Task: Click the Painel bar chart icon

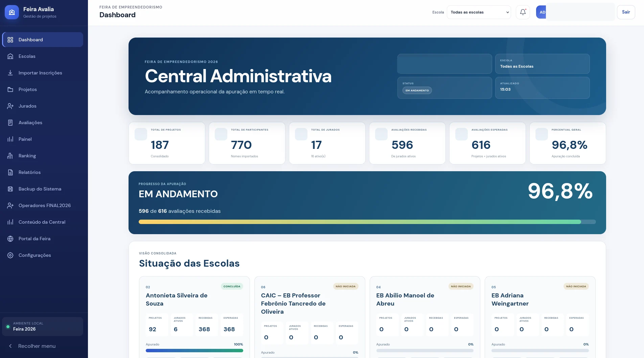Action: click(10, 139)
